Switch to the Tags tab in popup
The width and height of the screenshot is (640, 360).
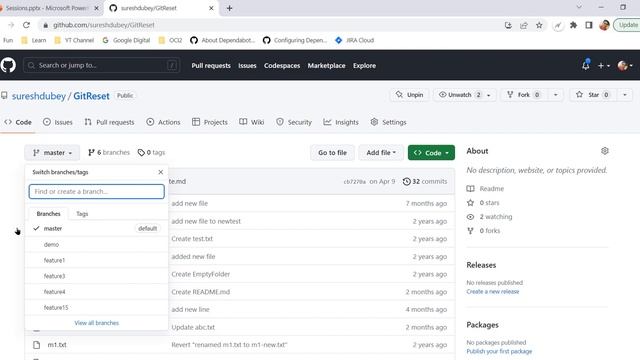coord(82,214)
